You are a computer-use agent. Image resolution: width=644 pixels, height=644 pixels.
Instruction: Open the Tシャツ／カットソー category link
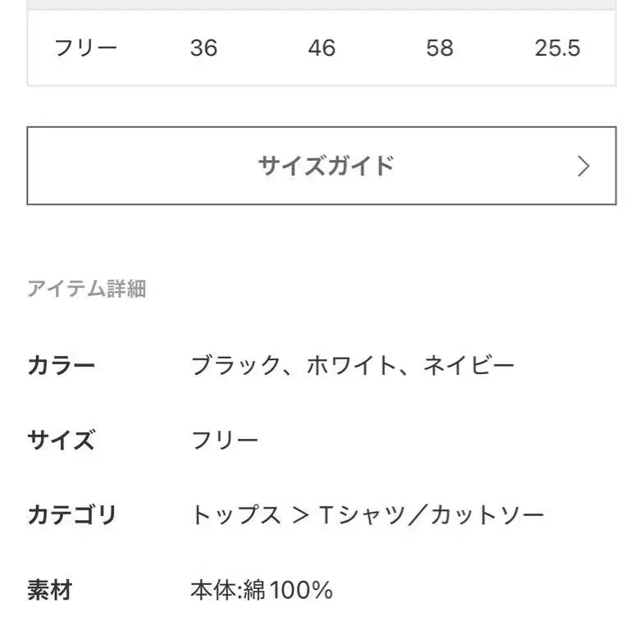pos(431,515)
